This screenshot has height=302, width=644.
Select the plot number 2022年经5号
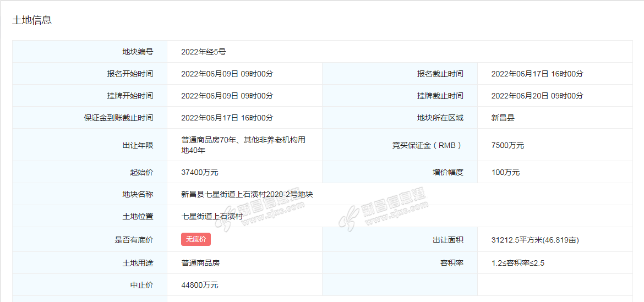(x=203, y=52)
